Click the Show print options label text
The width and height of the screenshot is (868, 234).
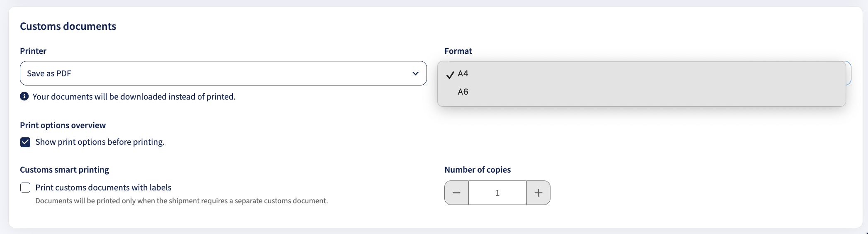point(100,142)
